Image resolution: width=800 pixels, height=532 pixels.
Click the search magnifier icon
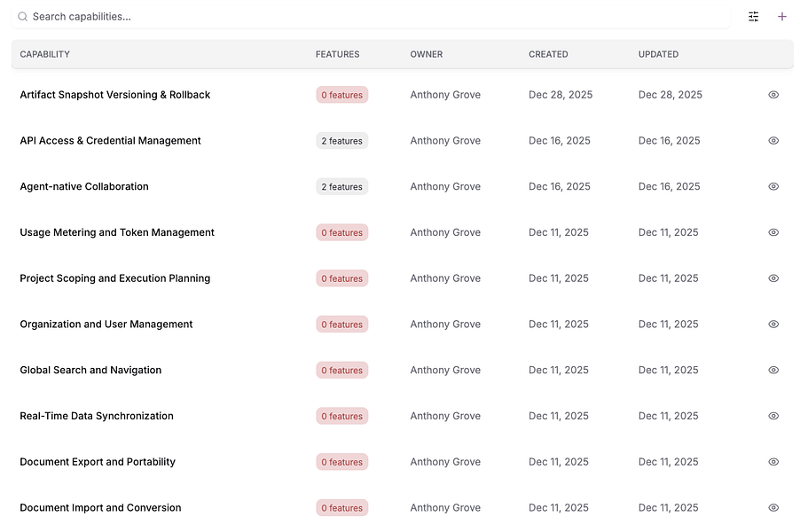click(x=23, y=17)
